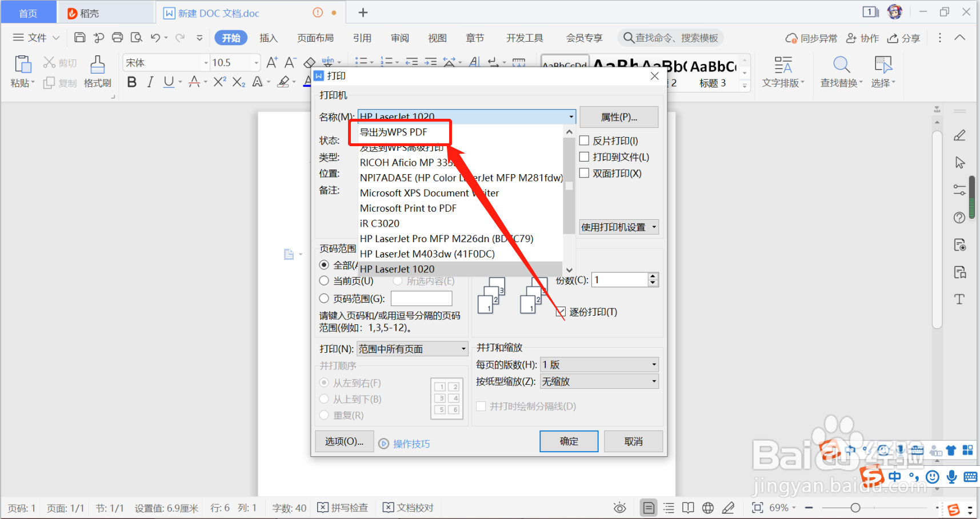The width and height of the screenshot is (980, 519).
Task: Increase the 份数 copies spinner
Action: pyautogui.click(x=653, y=276)
